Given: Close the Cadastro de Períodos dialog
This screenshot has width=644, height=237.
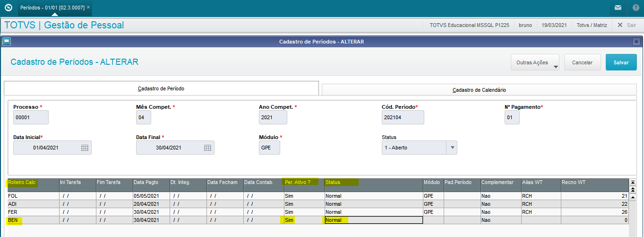Looking at the screenshot, I should coord(636,42).
